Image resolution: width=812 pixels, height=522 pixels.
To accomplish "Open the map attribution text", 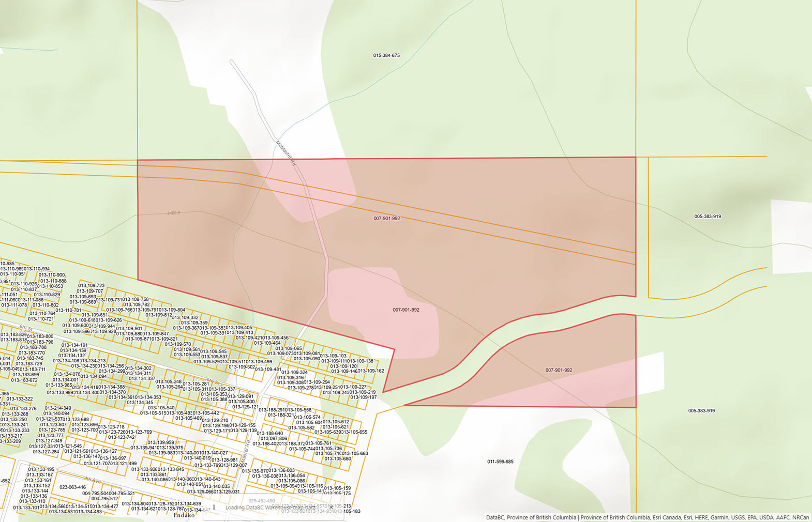I will [x=647, y=517].
